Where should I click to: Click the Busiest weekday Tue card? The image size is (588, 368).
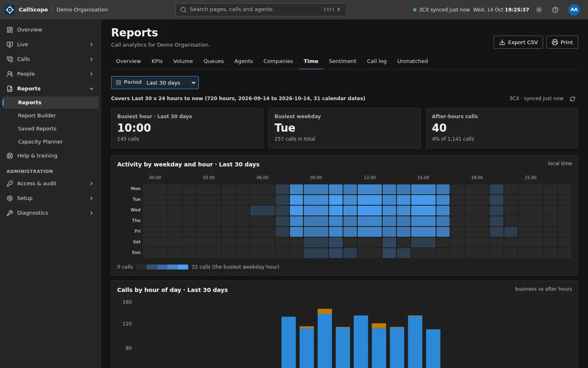coord(345,128)
